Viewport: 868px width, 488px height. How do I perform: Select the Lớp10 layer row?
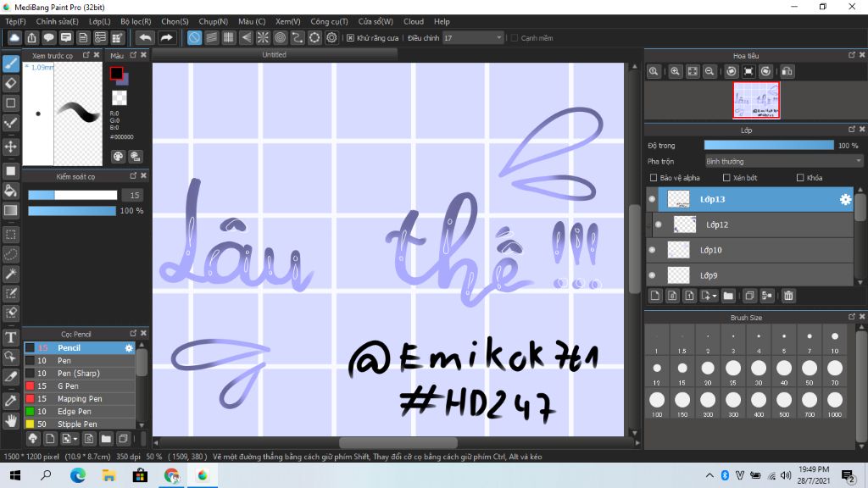pyautogui.click(x=750, y=250)
